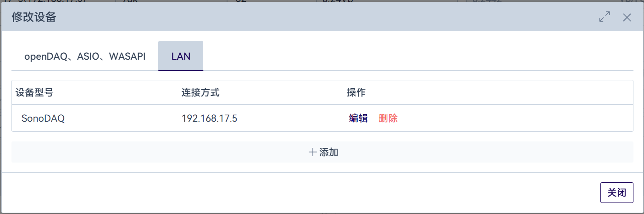Click the 设备型号 column header
644x214 pixels.
click(34, 92)
